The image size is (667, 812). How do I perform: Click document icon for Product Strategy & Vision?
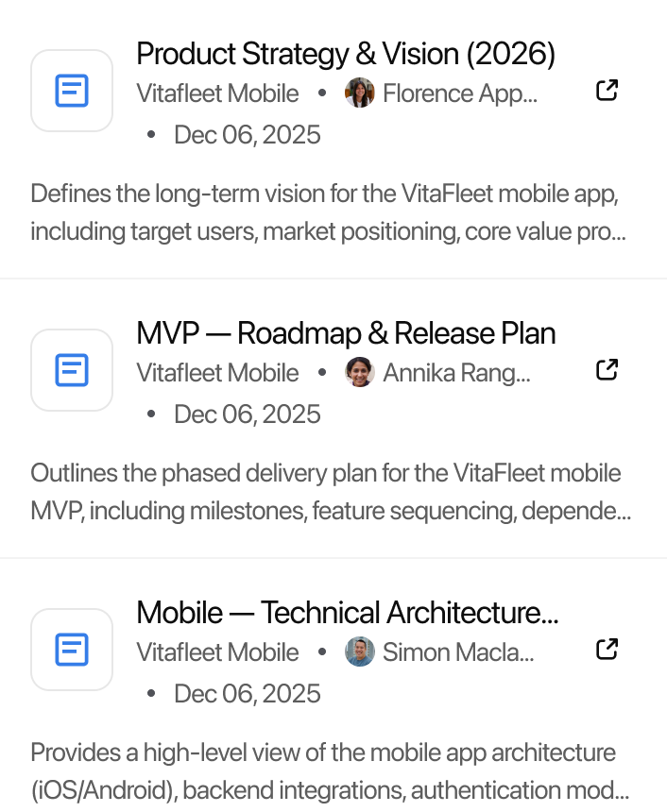72,91
